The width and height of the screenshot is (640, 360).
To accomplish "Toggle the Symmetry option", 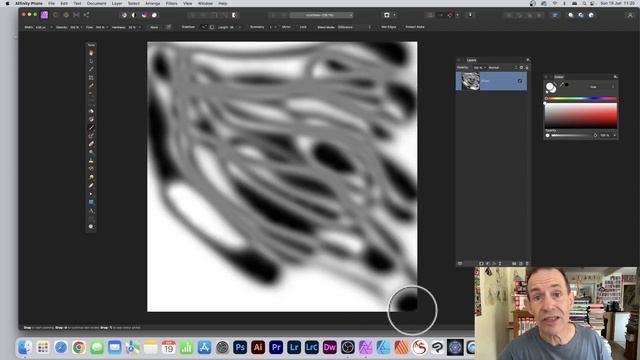I will pyautogui.click(x=257, y=27).
